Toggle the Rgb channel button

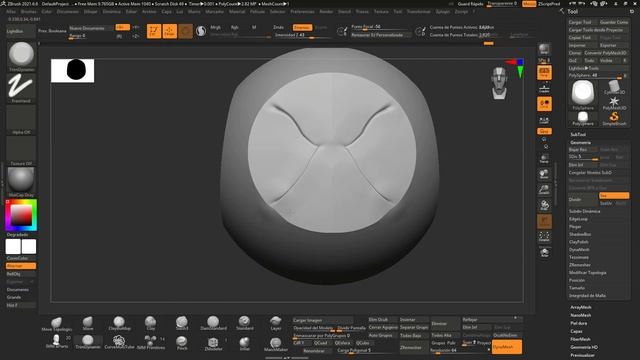pyautogui.click(x=235, y=27)
